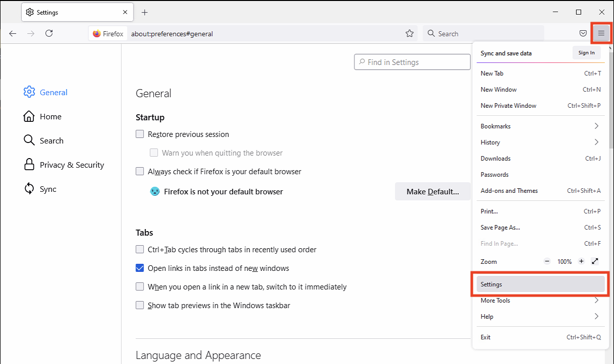Reload the current page
Image resolution: width=614 pixels, height=364 pixels.
(49, 33)
